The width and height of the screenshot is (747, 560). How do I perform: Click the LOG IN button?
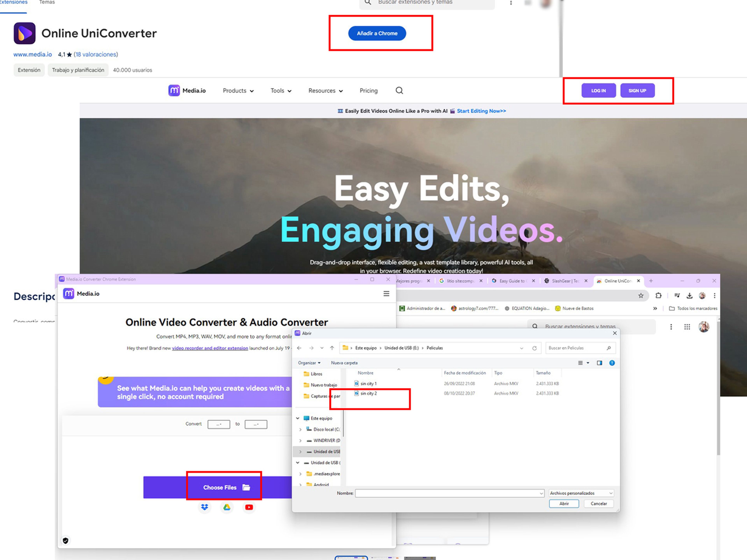click(598, 90)
